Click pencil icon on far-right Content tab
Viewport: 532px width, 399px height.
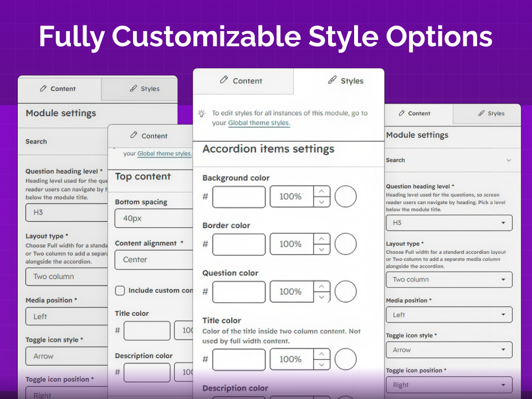[402, 113]
